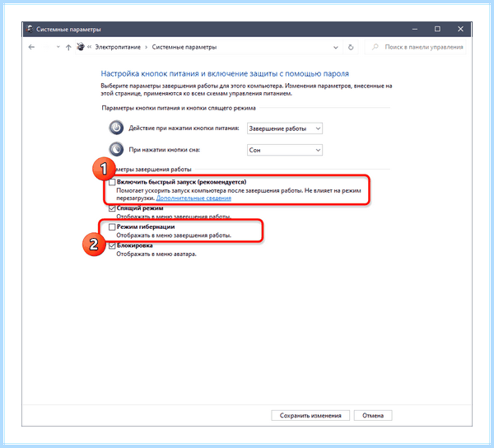
Task: Open the Дополнительные сведения link
Action: tap(193, 198)
